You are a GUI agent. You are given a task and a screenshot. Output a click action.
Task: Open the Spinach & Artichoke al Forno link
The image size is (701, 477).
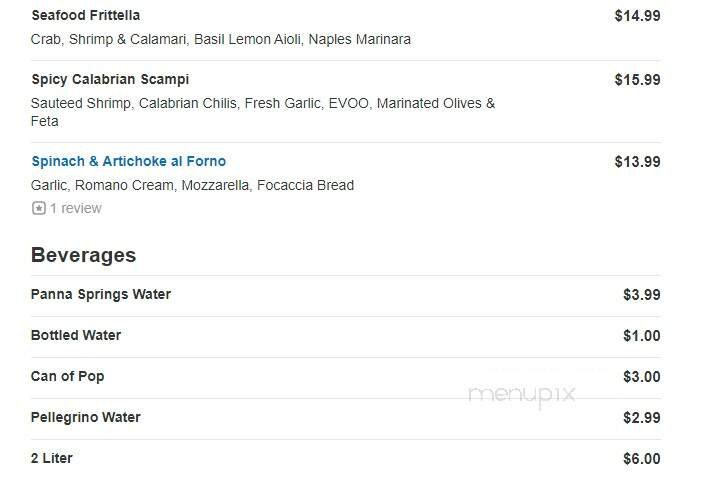(128, 161)
